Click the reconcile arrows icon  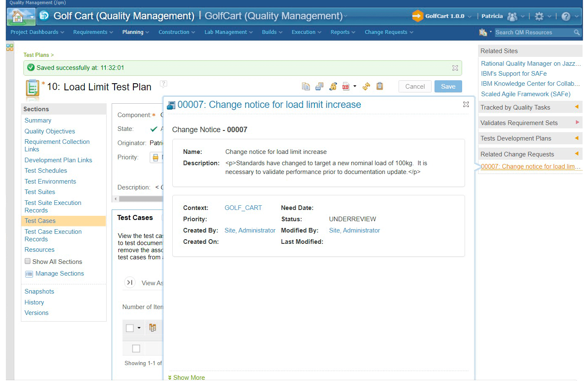366,86
